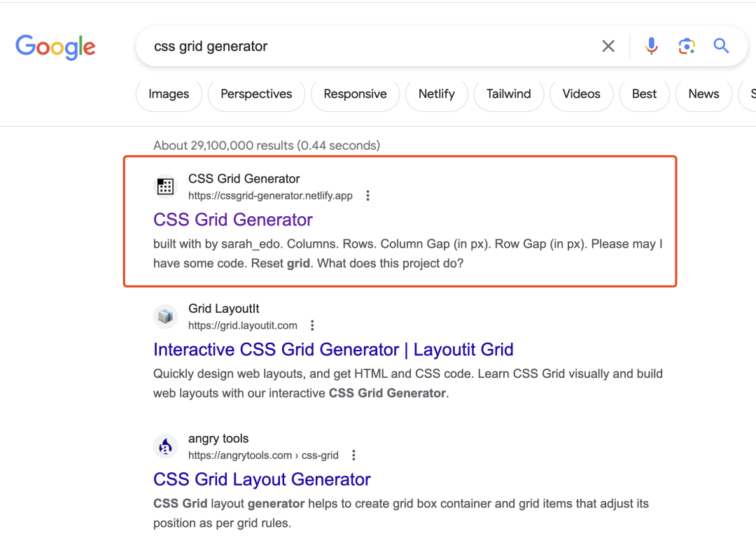Open Google Lens image search

click(687, 46)
